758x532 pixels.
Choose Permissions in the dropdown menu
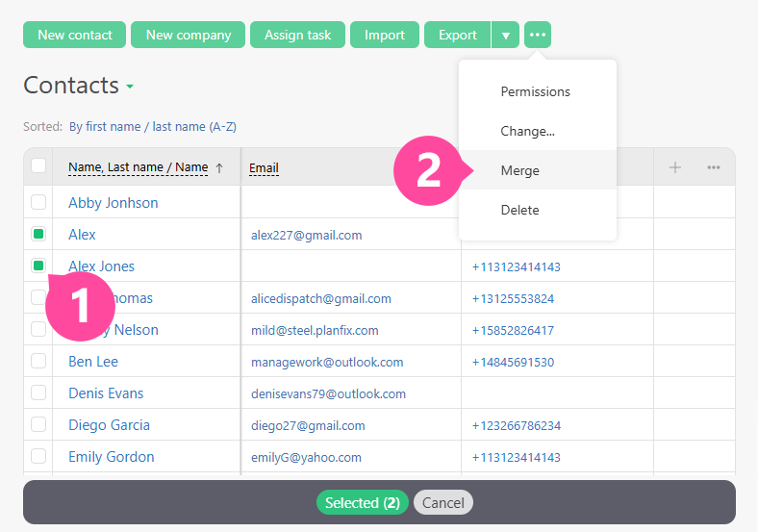(535, 91)
